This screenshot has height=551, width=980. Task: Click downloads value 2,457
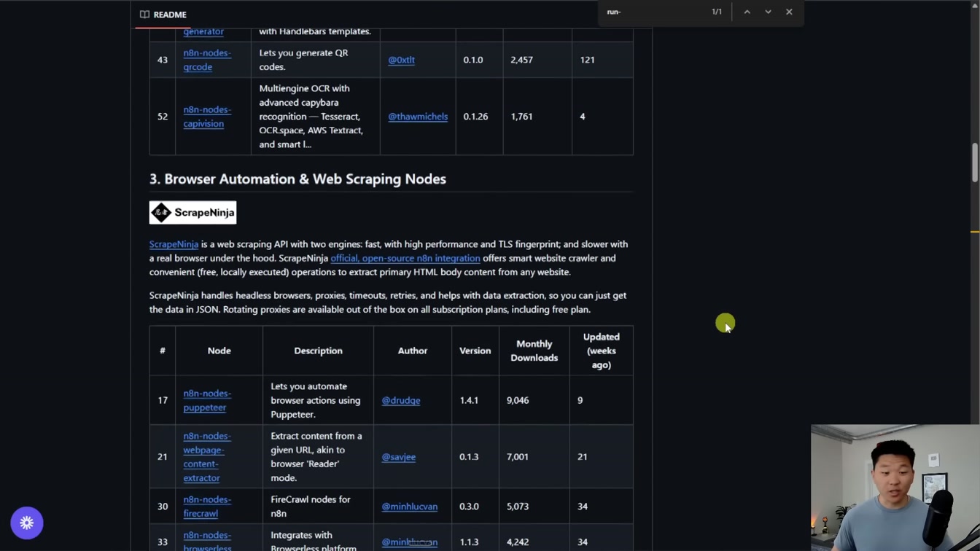(522, 60)
